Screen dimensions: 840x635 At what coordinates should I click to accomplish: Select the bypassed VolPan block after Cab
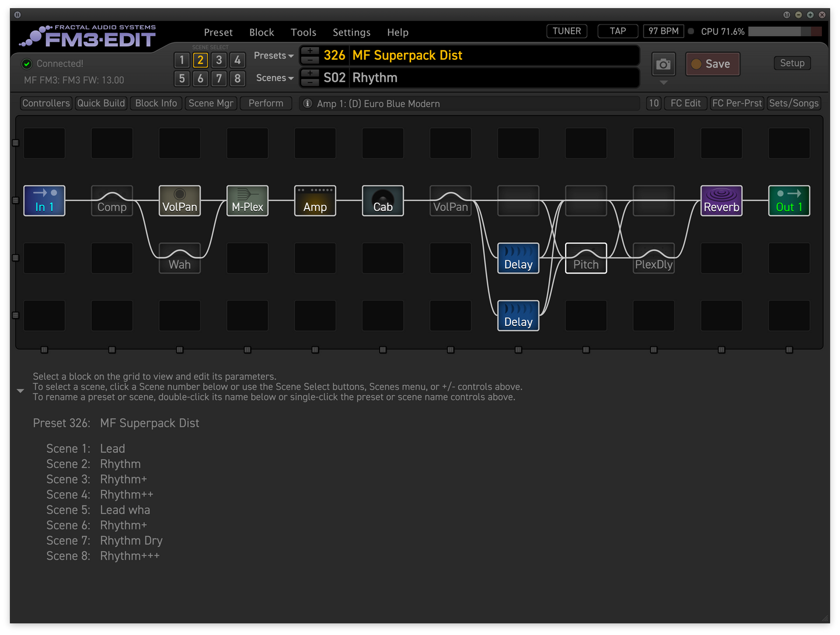pyautogui.click(x=451, y=200)
